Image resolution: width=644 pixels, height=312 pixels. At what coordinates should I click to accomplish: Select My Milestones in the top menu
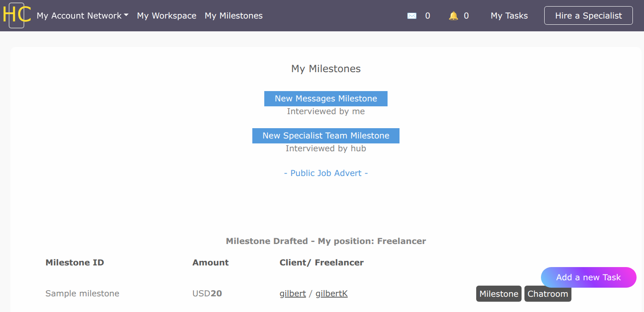(233, 15)
